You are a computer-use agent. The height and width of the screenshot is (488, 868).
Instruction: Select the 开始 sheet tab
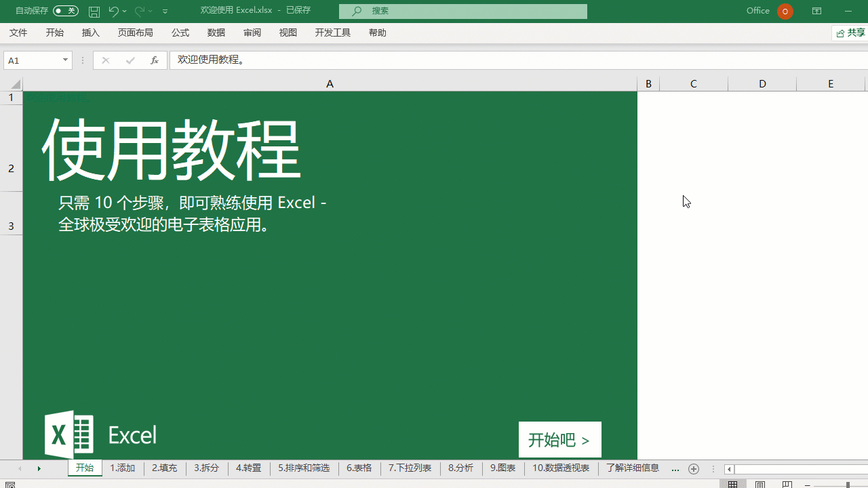(85, 468)
